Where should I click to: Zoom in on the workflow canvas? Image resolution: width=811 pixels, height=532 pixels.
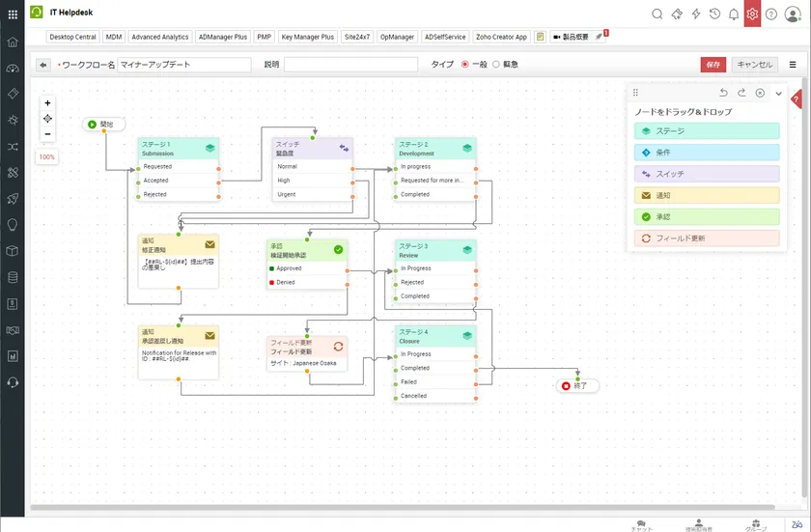(x=47, y=103)
